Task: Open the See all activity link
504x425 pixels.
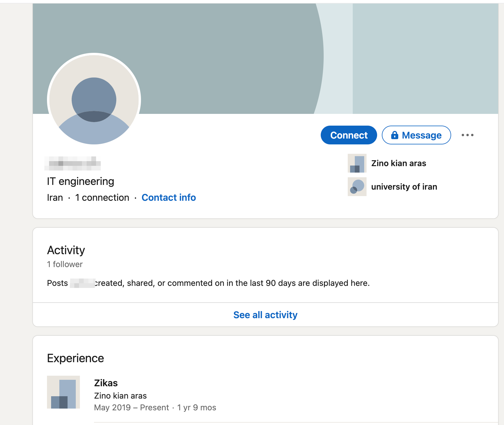Action: point(265,315)
